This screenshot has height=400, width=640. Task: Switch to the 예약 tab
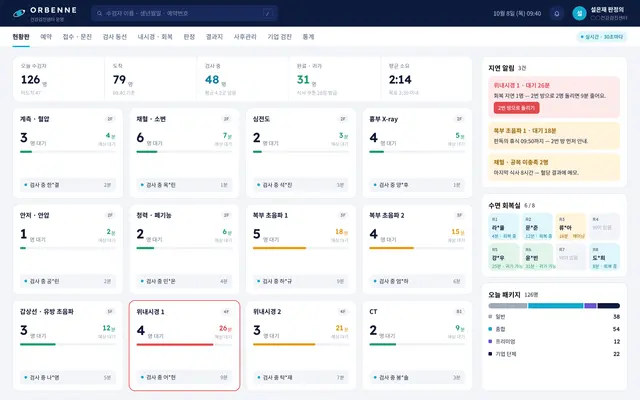[x=46, y=37]
